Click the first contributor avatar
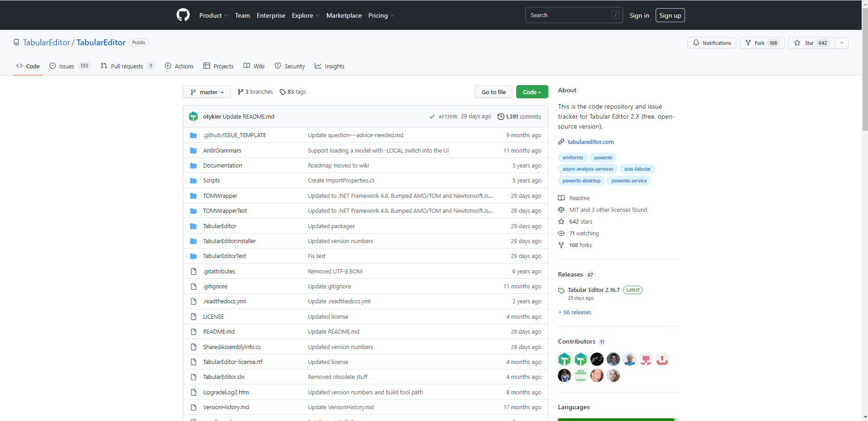 564,359
